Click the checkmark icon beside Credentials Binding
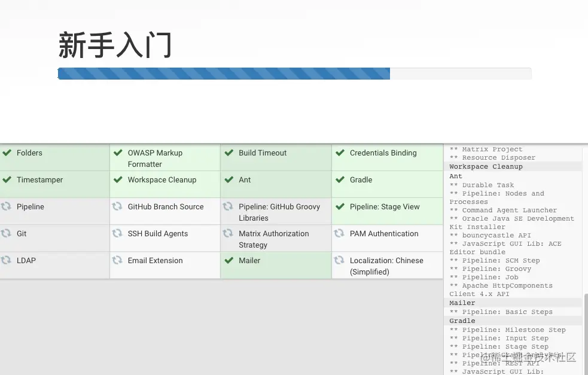 340,153
